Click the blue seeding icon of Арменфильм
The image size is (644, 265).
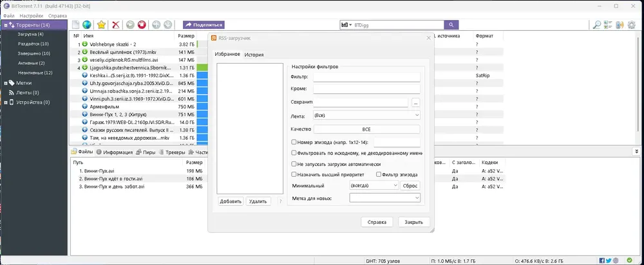(85, 106)
